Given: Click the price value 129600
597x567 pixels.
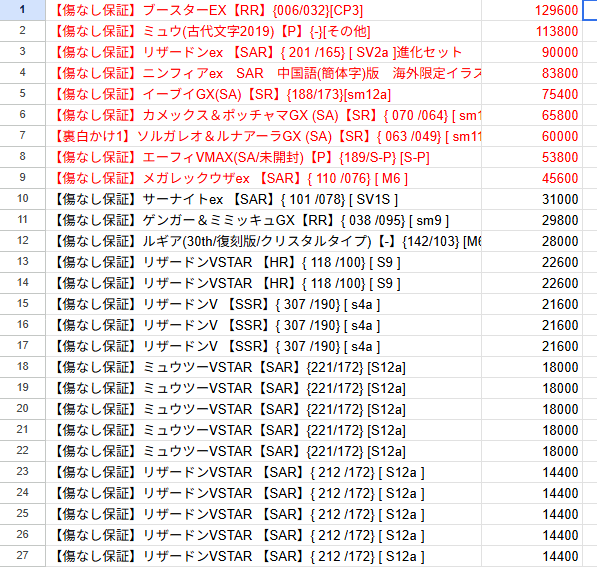Looking at the screenshot, I should 556,10.
